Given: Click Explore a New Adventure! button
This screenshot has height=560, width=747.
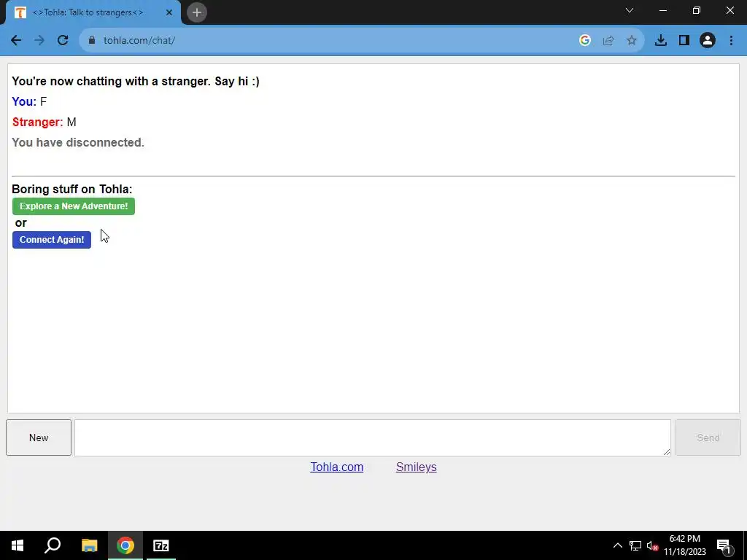Looking at the screenshot, I should (74, 206).
